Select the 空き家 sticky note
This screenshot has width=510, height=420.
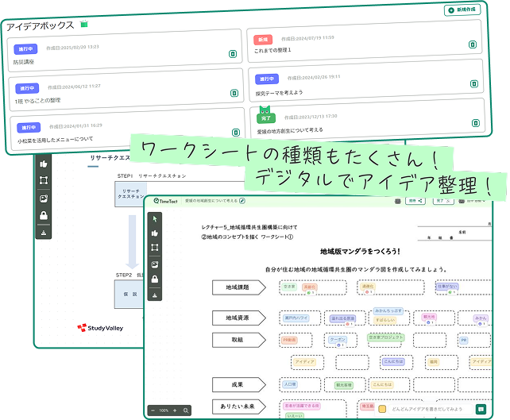290,287
